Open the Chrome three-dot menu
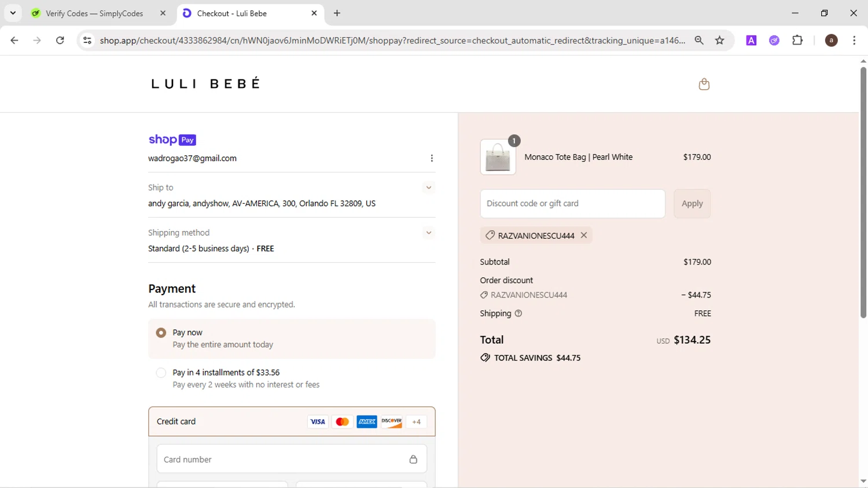The width and height of the screenshot is (868, 488). (854, 41)
